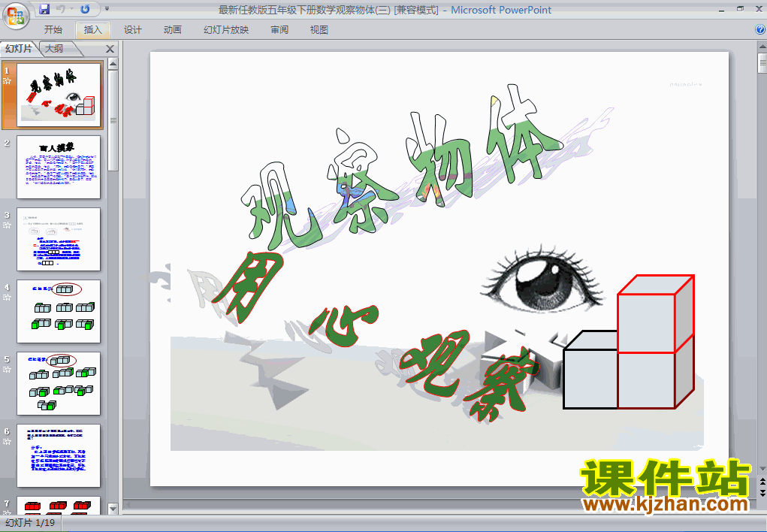Click the animation star icon beside slide 4
The width and height of the screenshot is (767, 532).
(7, 298)
